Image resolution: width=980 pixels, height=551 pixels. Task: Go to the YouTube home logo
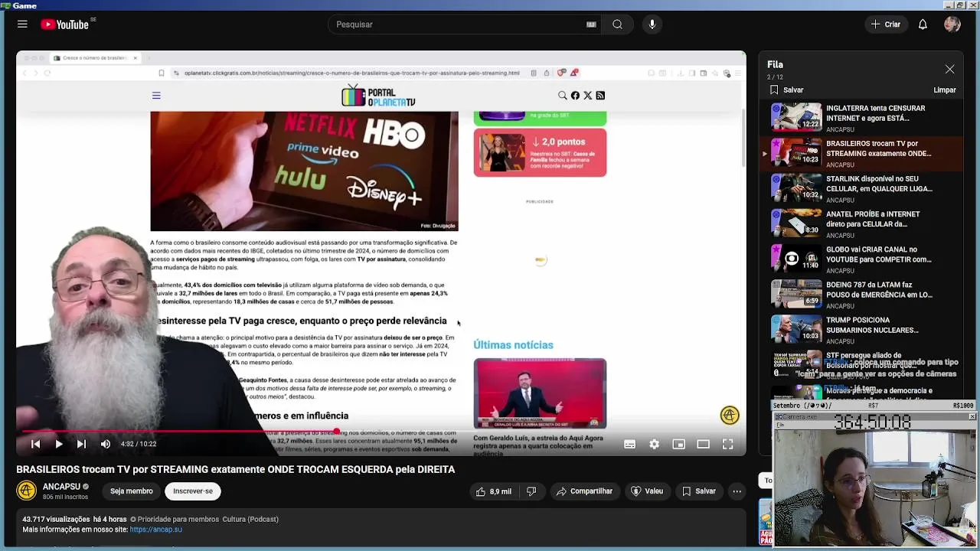tap(65, 24)
